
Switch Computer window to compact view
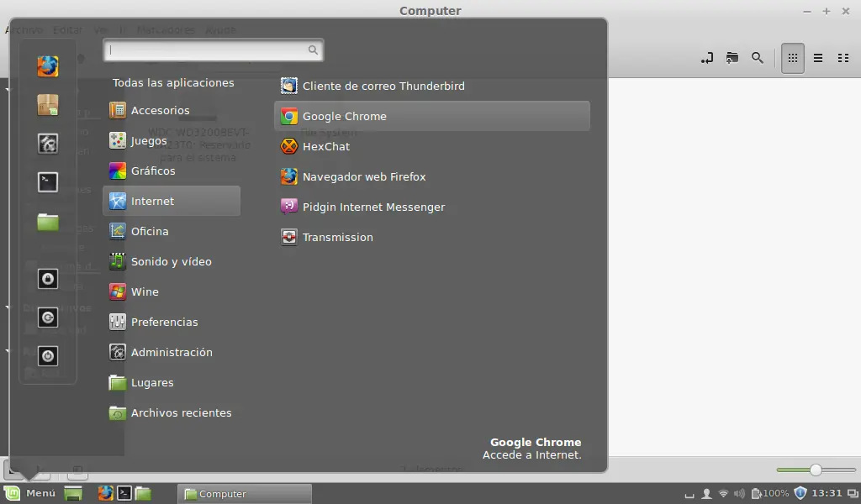(x=843, y=58)
